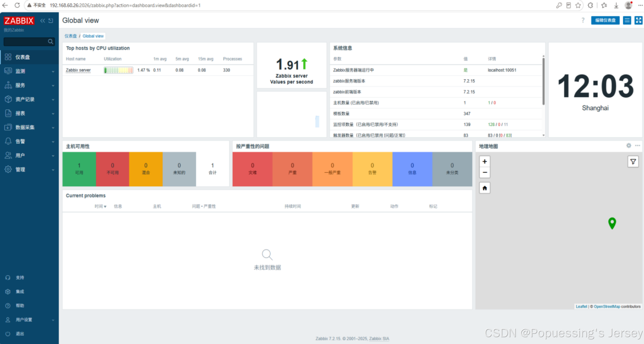Click the system info widget scrollbar
The height and width of the screenshot is (344, 644).
click(x=543, y=81)
